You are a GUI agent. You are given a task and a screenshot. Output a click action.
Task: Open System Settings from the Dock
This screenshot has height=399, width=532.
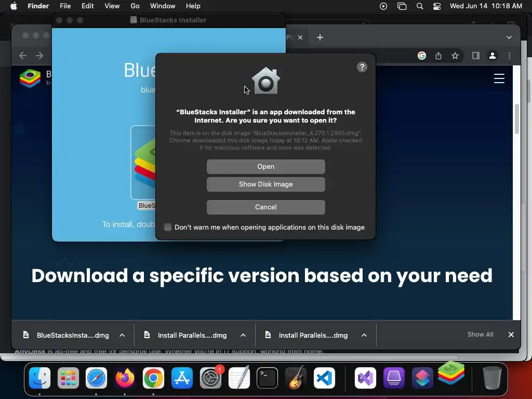pos(211,378)
